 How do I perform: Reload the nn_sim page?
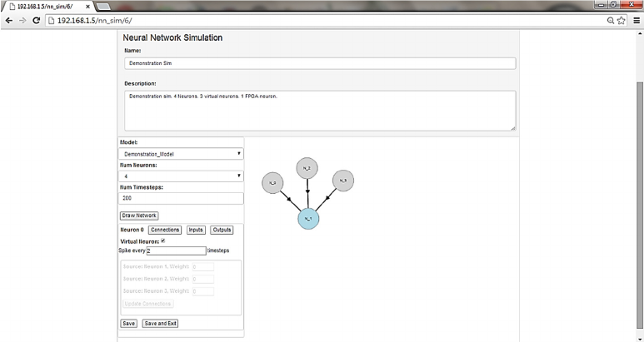tap(37, 20)
